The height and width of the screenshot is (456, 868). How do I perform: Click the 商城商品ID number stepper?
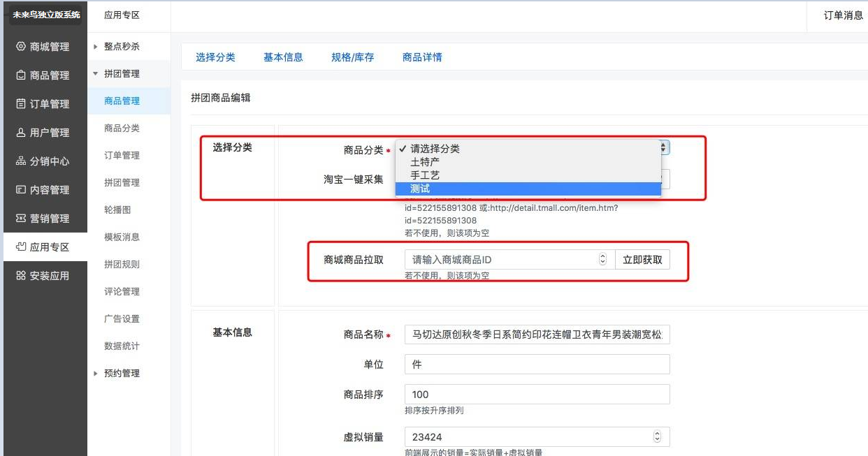(x=602, y=260)
